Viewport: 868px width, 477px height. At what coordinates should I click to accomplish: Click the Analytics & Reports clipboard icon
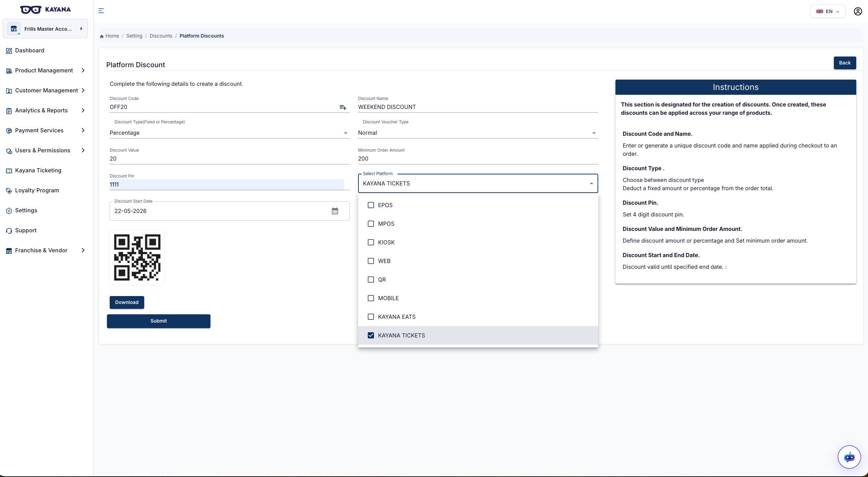pos(9,111)
